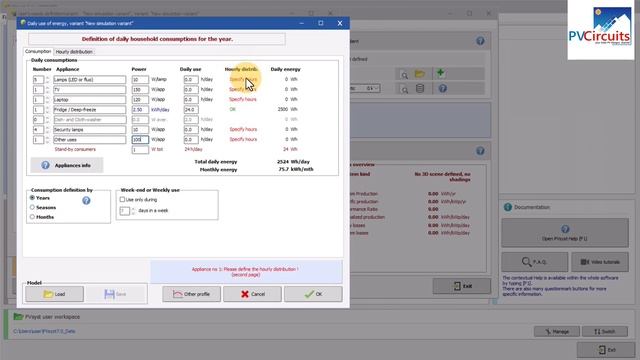Image resolution: width=640 pixels, height=360 pixels.
Task: Click the Lamps (LED or fluo) appliance name field
Action: coord(89,80)
